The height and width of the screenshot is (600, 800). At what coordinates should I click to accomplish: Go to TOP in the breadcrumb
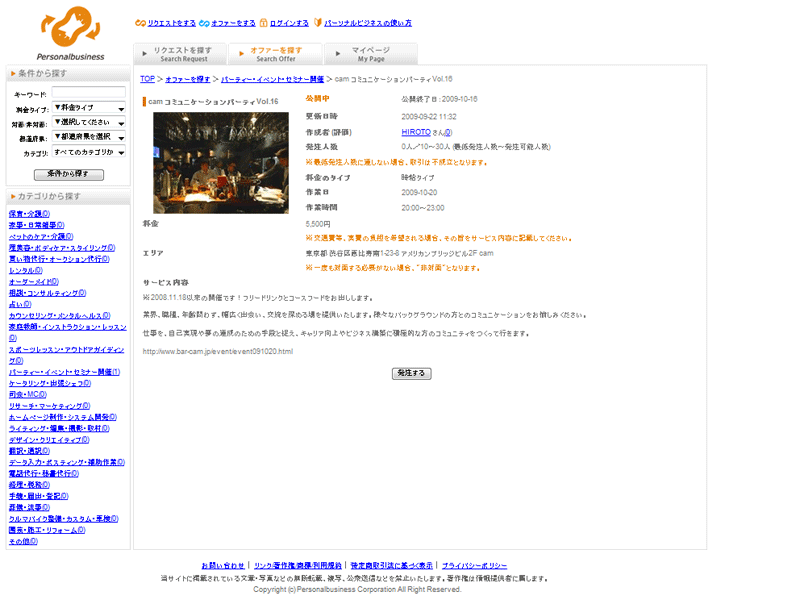(147, 79)
